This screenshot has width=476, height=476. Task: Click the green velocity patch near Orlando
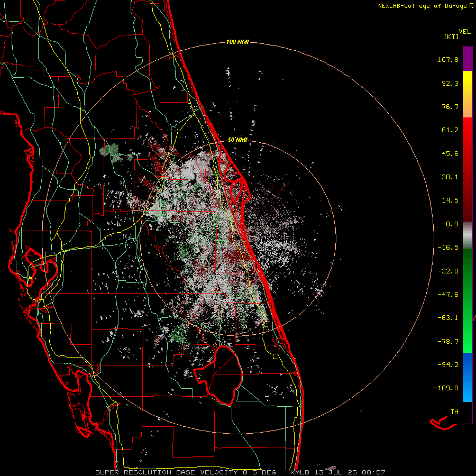click(x=112, y=152)
